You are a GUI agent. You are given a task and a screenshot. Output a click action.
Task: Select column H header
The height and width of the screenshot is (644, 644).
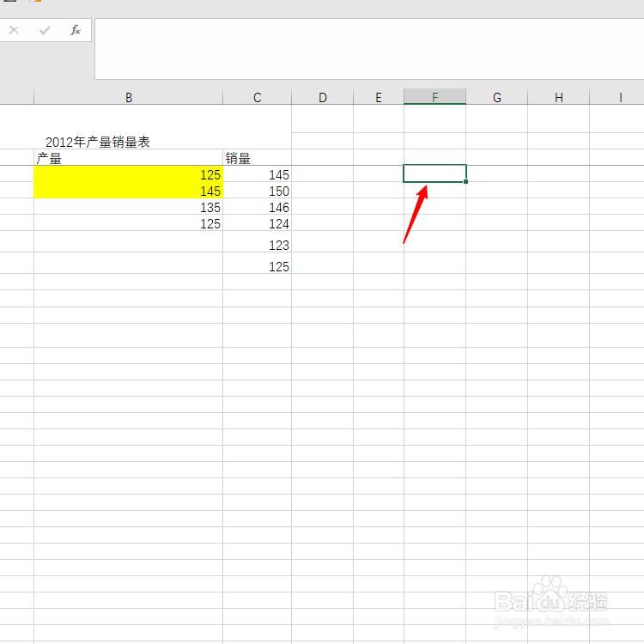(x=559, y=97)
